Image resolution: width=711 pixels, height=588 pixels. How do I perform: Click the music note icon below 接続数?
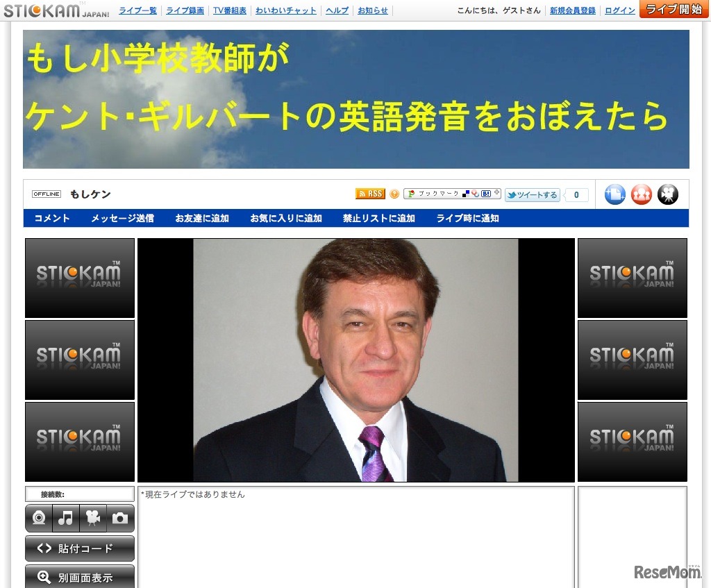(x=65, y=519)
